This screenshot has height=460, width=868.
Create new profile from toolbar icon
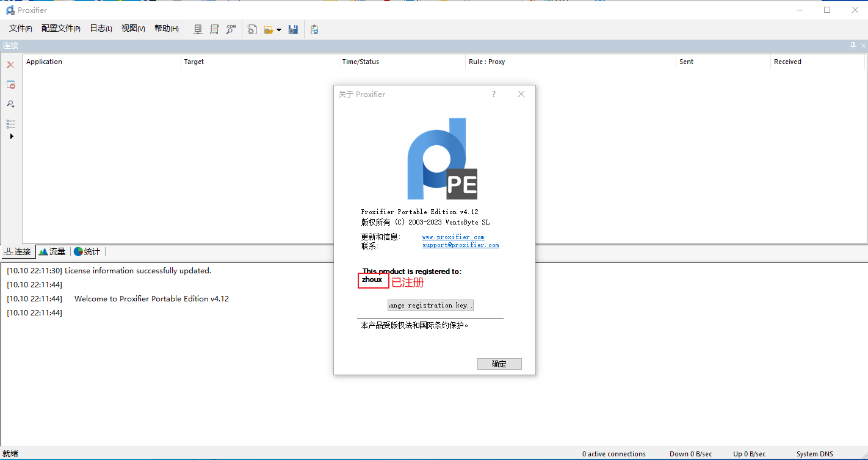coord(253,29)
